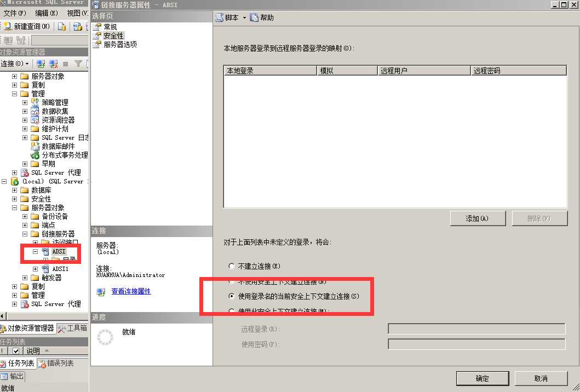
Task: Select the 不建立连接(E) radio button
Action: 232,266
